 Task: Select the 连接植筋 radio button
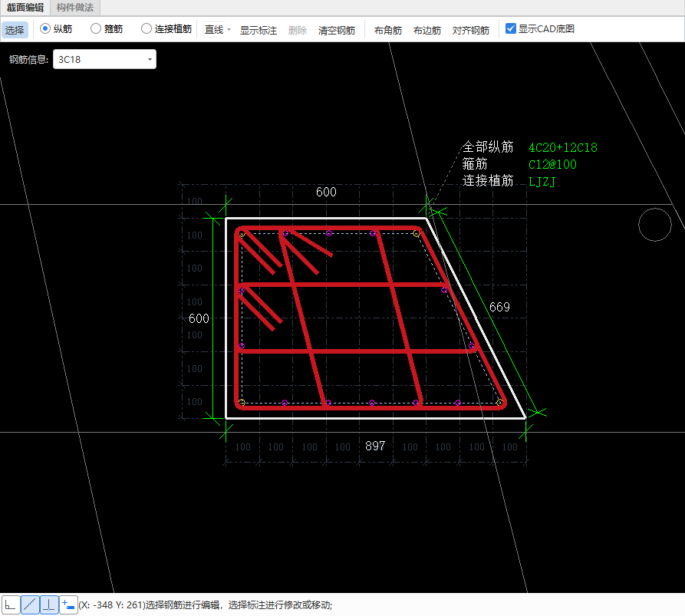(x=147, y=29)
